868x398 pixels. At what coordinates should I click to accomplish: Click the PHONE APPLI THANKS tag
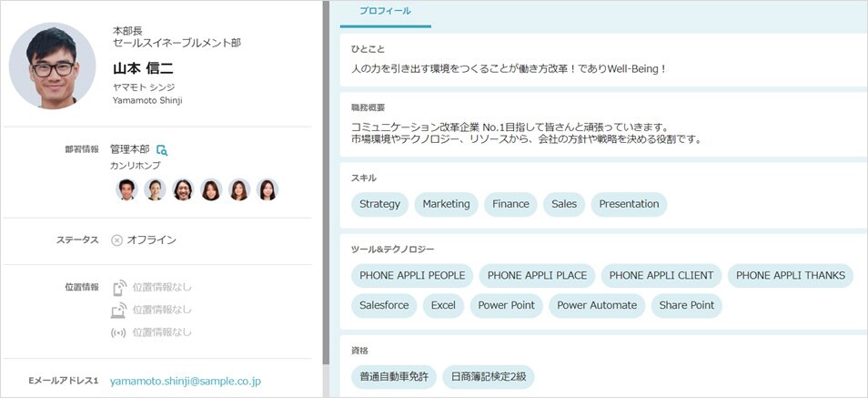coord(791,275)
